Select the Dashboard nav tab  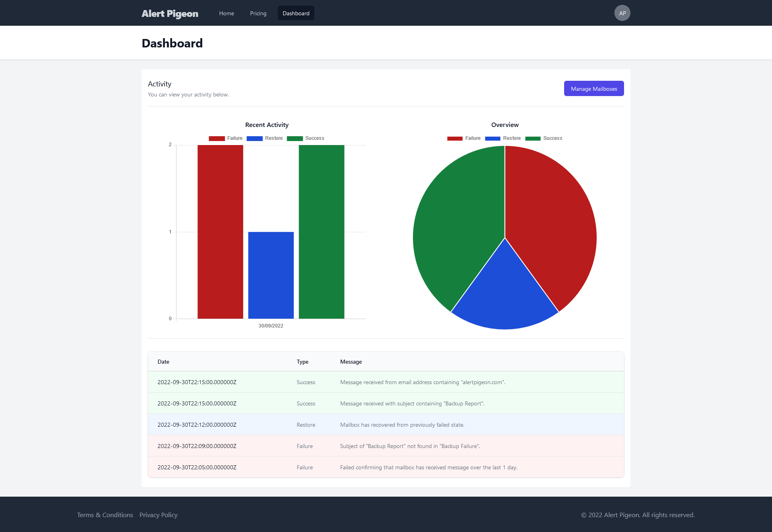[x=296, y=13]
